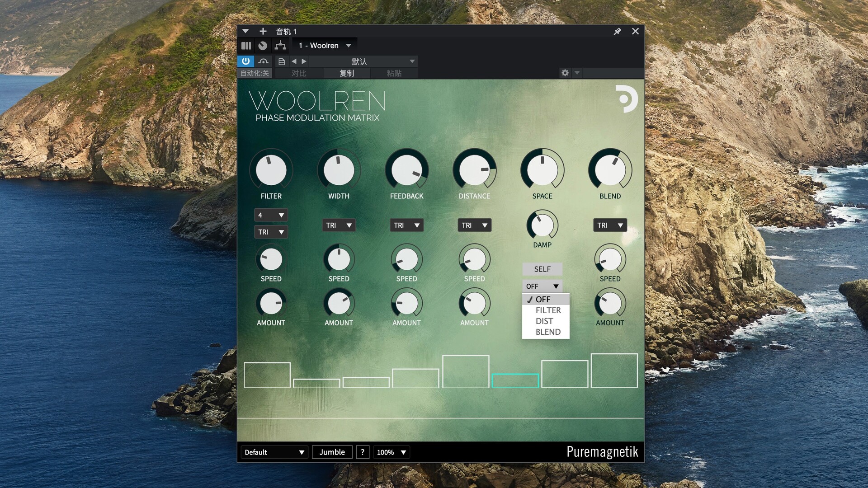Select FILTER in the open menu
Image resolution: width=868 pixels, height=488 pixels.
point(546,310)
